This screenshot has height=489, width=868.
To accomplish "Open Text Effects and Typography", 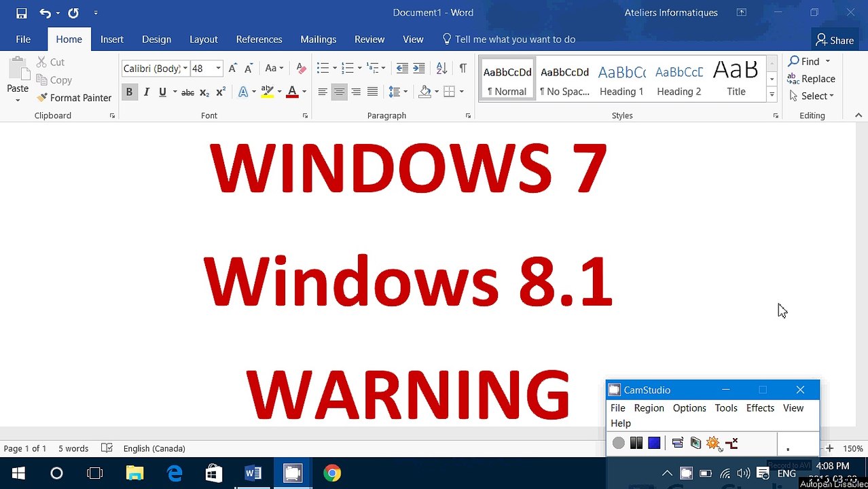I will [x=243, y=92].
